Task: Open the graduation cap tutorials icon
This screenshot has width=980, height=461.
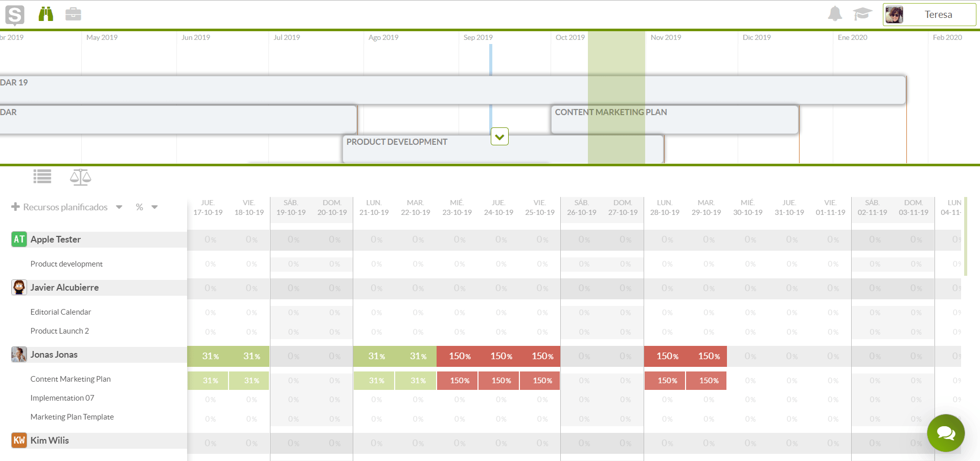Action: (862, 14)
